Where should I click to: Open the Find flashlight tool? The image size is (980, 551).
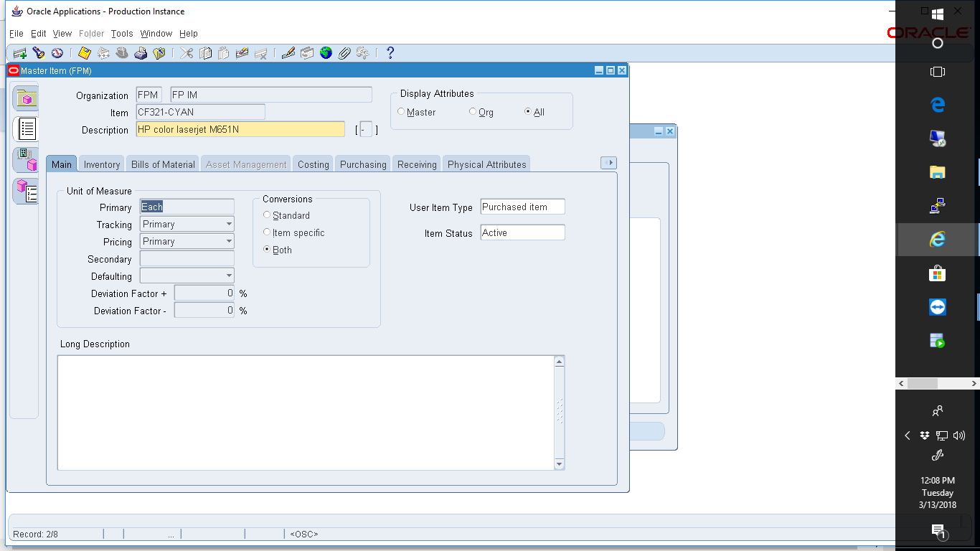[x=38, y=52]
